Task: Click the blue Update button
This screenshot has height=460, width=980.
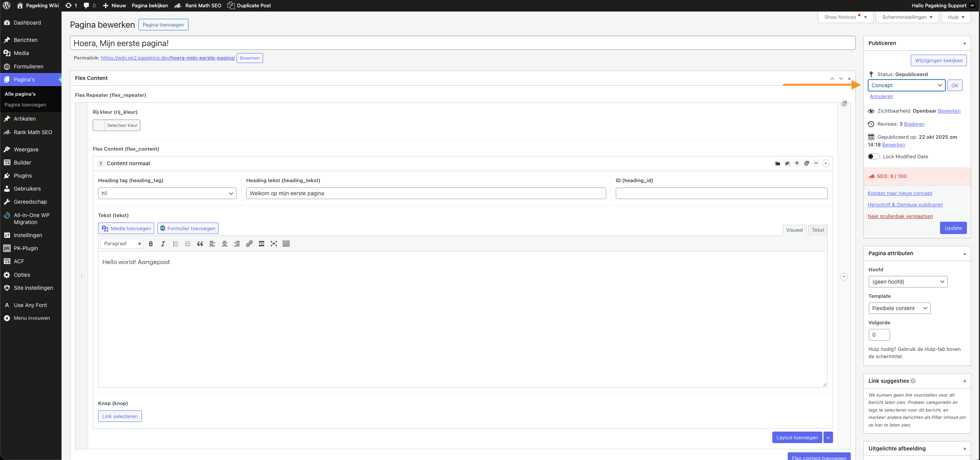Action: [953, 228]
